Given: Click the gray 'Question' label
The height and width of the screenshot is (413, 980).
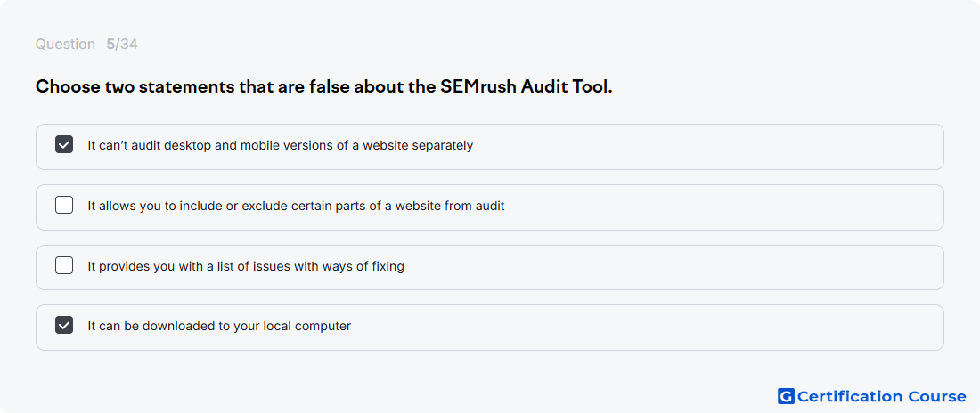Looking at the screenshot, I should pos(65,45).
